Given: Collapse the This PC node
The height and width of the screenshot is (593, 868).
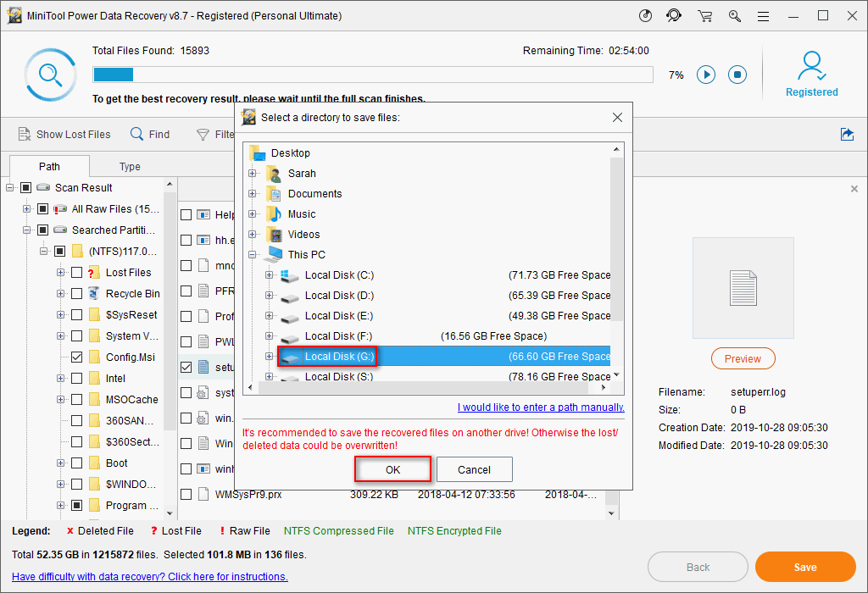Looking at the screenshot, I should click(253, 254).
